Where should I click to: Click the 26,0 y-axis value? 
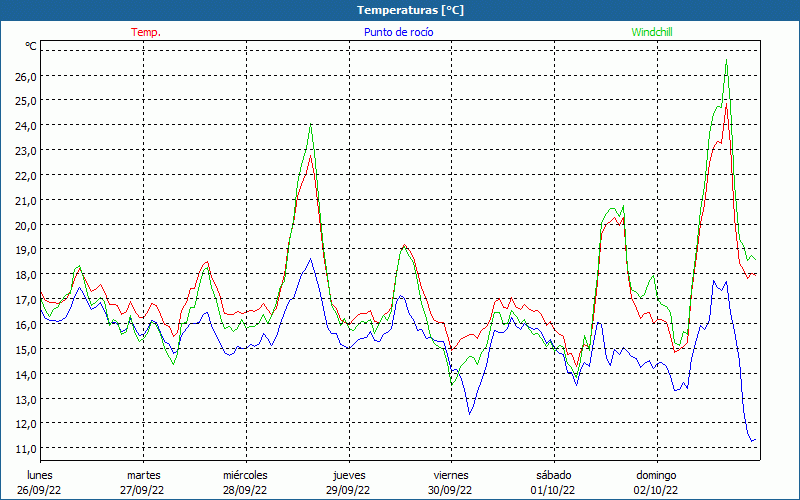[25, 76]
